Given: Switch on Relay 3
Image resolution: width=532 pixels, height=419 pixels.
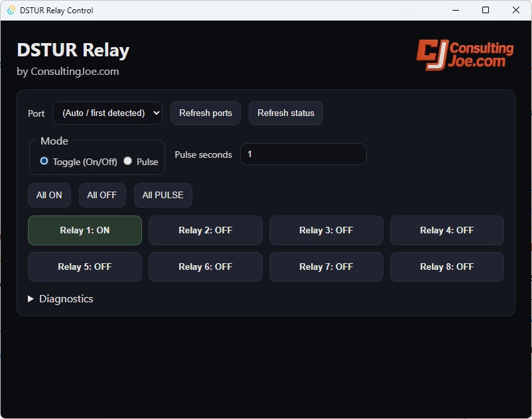Looking at the screenshot, I should (326, 231).
